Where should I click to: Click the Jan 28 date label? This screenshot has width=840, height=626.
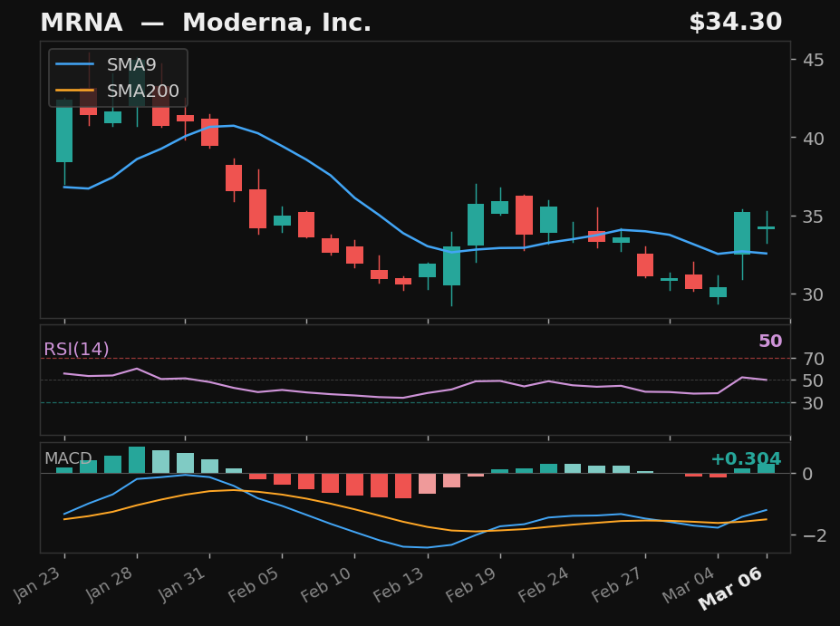point(108,583)
